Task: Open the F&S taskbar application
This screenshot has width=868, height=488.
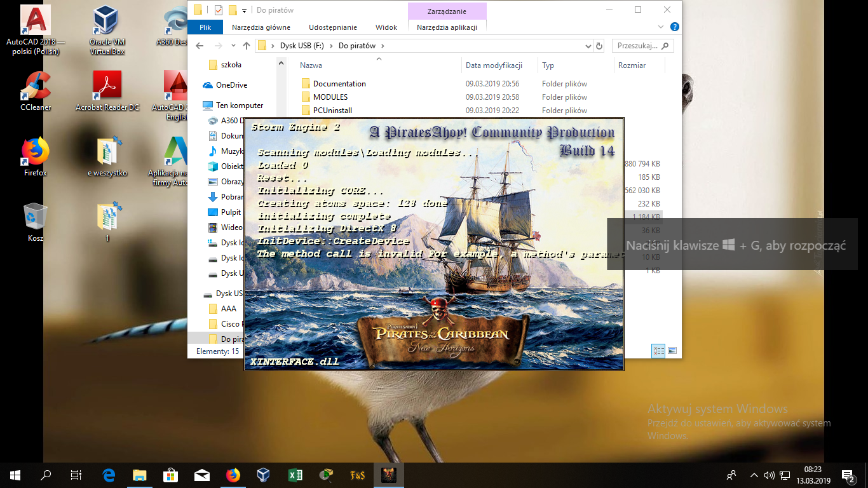Action: click(357, 475)
